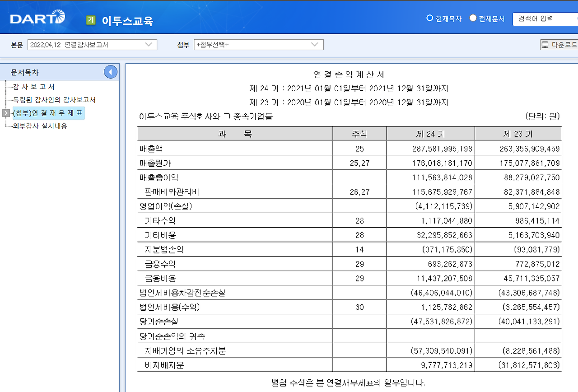Click the value (46,406,044,010)
578x392 pixels.
(x=442, y=293)
